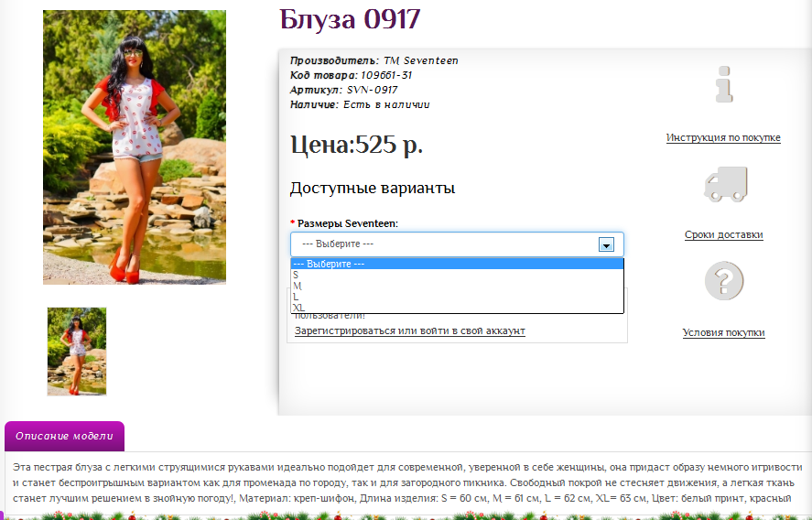This screenshot has width=812, height=520.
Task: Choose size XL in the dropdown list
Action: 457,307
